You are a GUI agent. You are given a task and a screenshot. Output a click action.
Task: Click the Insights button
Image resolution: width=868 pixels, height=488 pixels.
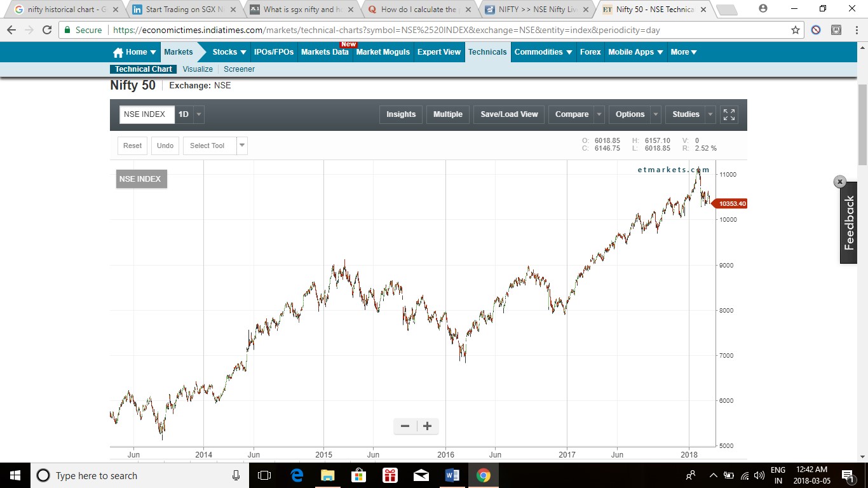pyautogui.click(x=401, y=114)
